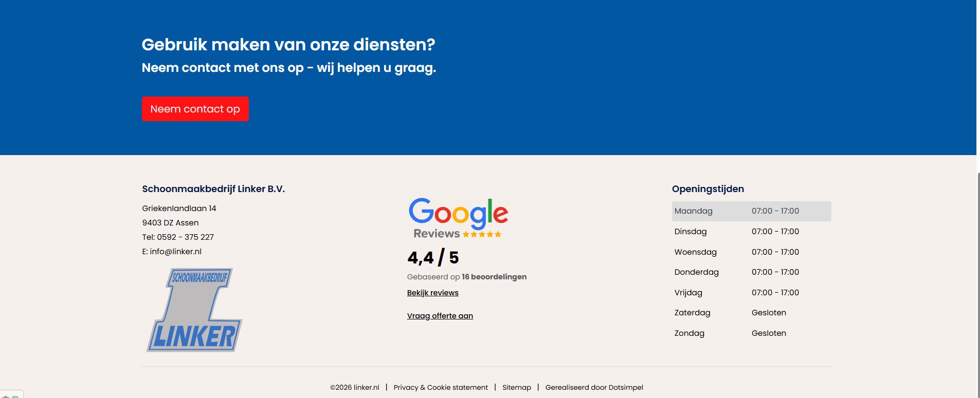The image size is (980, 398).
Task: Click the info@linker.nl email address
Action: click(x=175, y=252)
